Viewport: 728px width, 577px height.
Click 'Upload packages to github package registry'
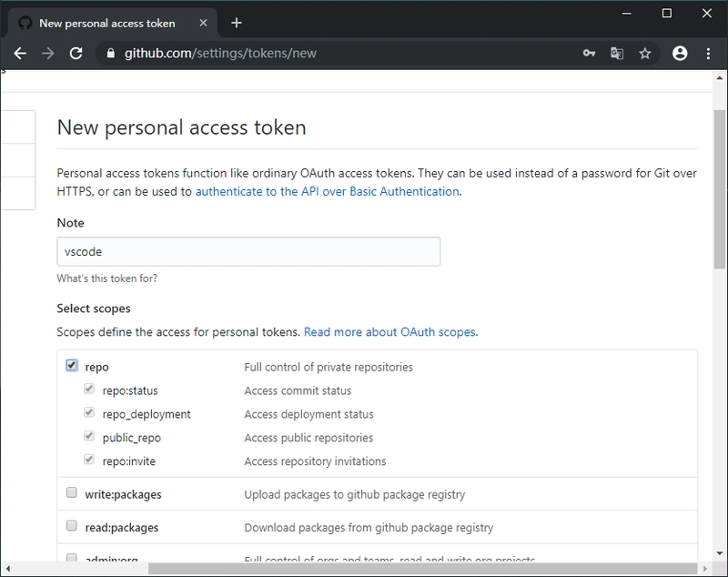pos(355,495)
